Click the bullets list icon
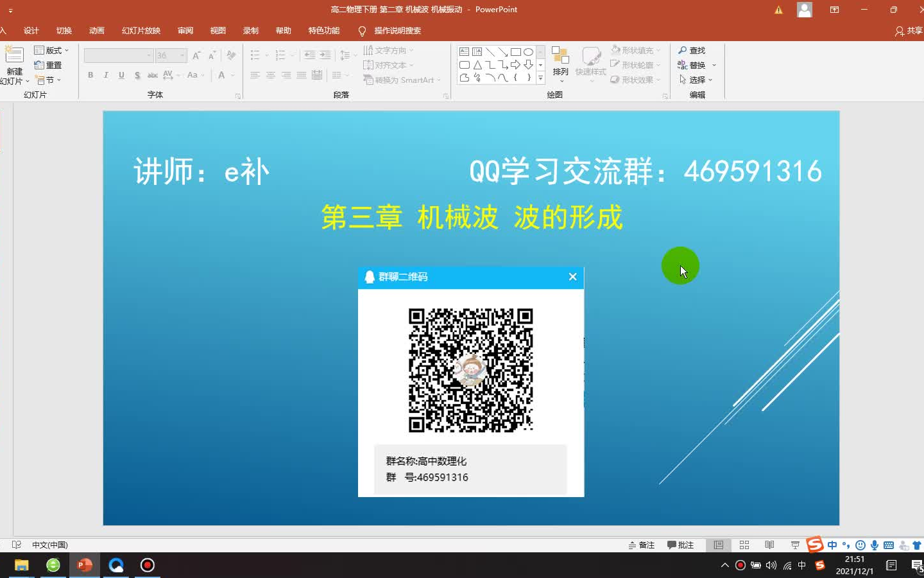 pos(255,56)
